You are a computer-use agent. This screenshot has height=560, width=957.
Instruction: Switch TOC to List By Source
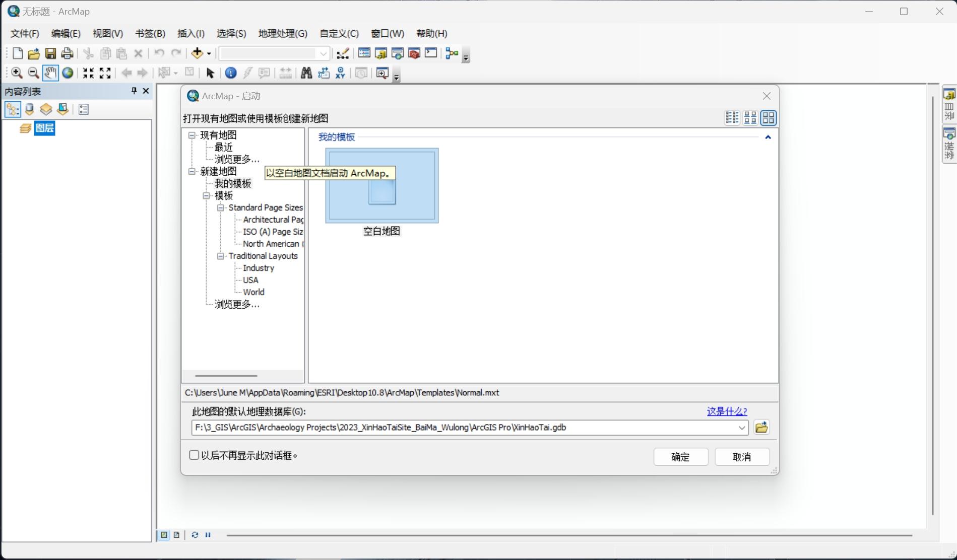click(30, 109)
